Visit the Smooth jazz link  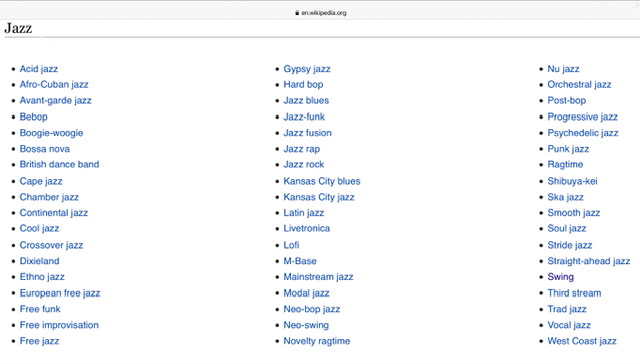(573, 213)
